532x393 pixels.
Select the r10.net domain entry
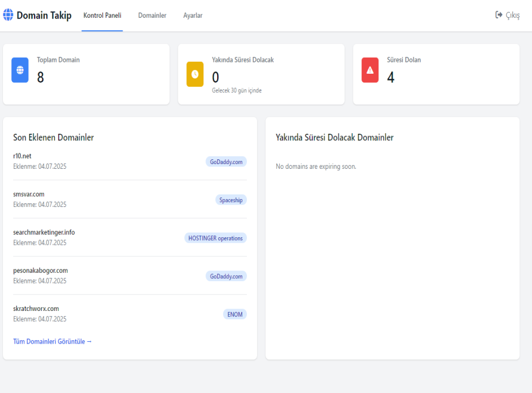[x=22, y=156]
